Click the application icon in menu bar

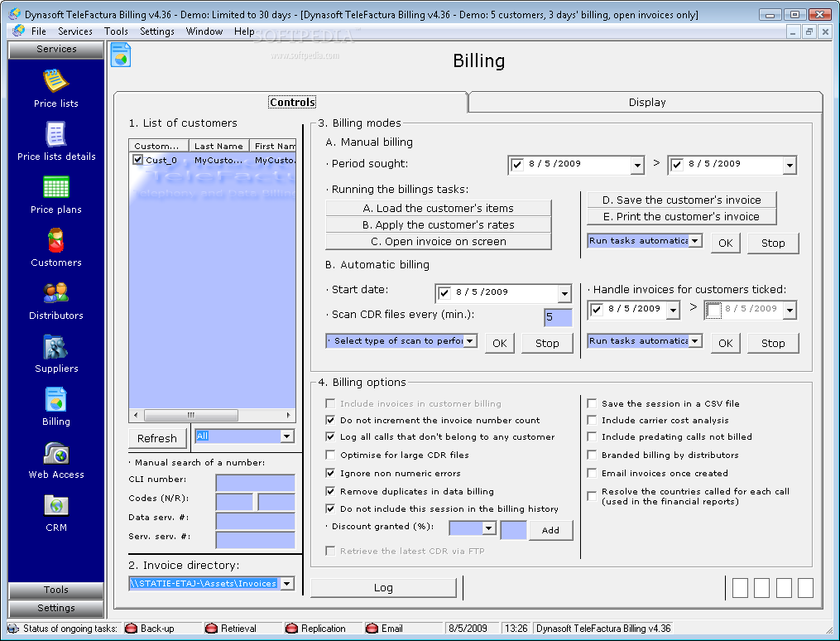tap(19, 31)
